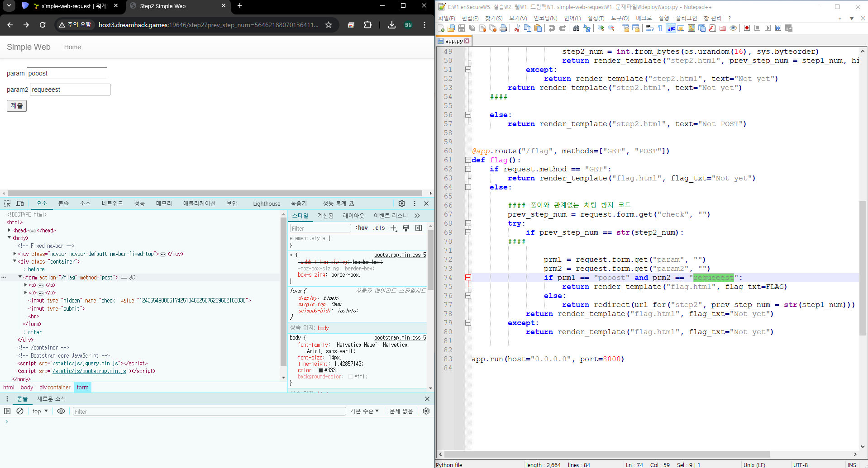Switch to the 네트워크 (Network) DevTools tab
The width and height of the screenshot is (868, 468).
pos(112,203)
